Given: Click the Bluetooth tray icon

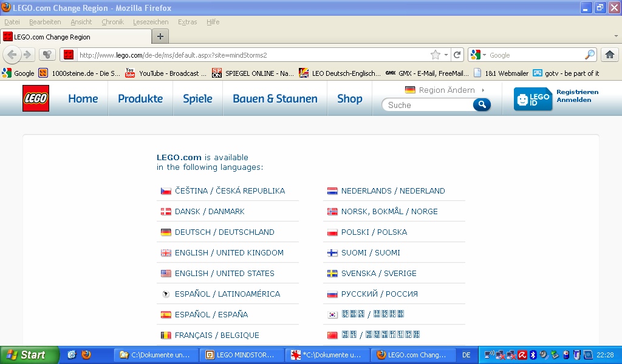Looking at the screenshot, I should (x=533, y=355).
